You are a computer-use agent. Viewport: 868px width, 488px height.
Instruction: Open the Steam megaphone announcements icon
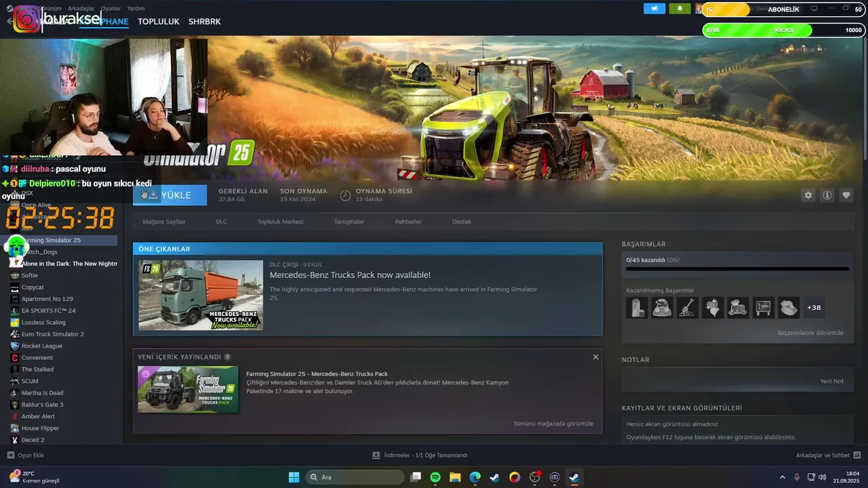click(654, 9)
